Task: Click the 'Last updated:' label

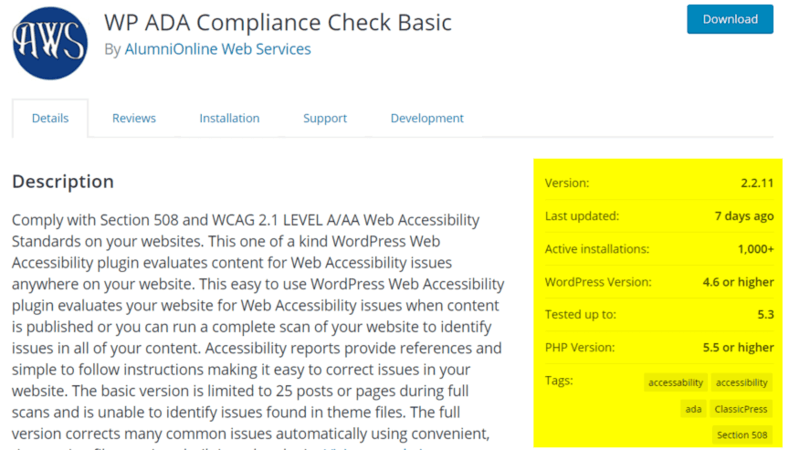Action: click(x=582, y=216)
